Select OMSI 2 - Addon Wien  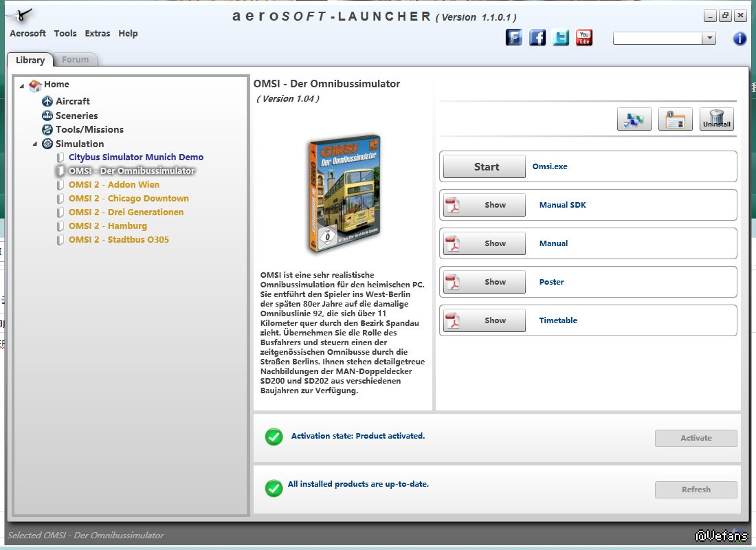coord(114,185)
